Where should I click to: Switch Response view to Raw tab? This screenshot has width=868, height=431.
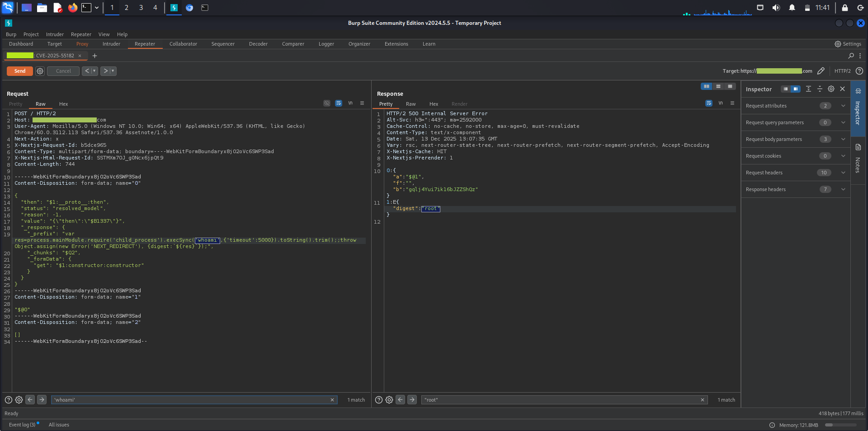(411, 104)
